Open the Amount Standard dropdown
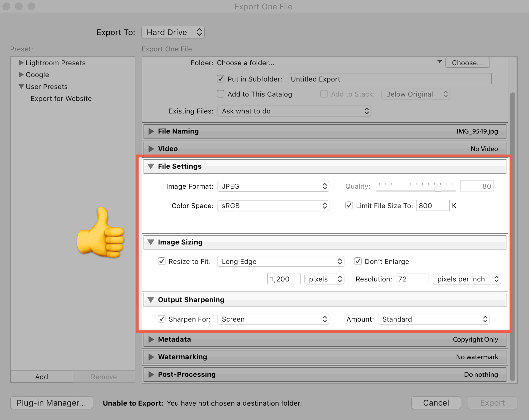This screenshot has width=529, height=420. [x=433, y=319]
